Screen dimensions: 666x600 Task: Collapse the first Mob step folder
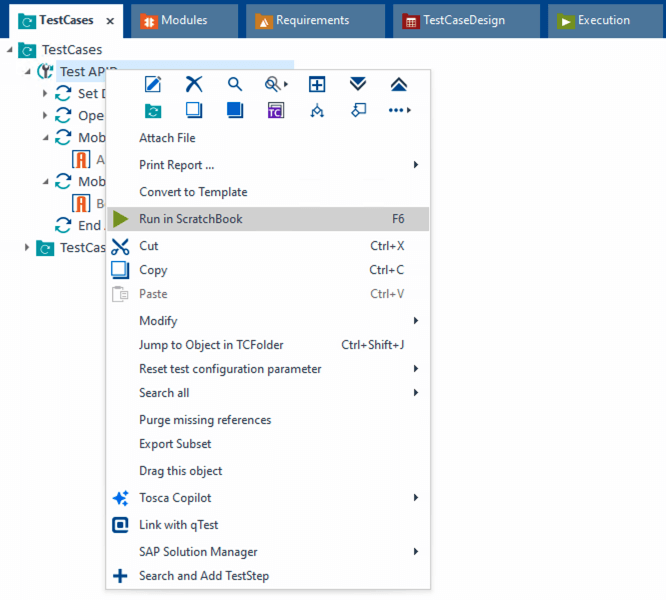coord(45,138)
